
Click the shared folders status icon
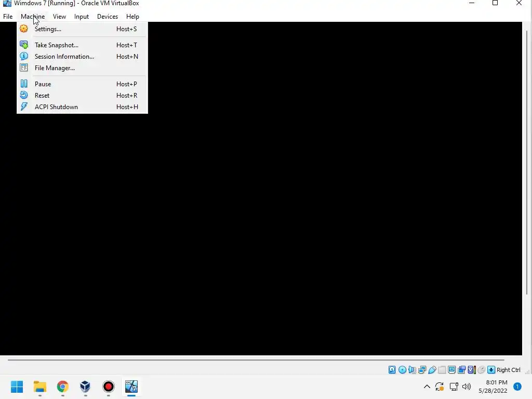click(442, 370)
